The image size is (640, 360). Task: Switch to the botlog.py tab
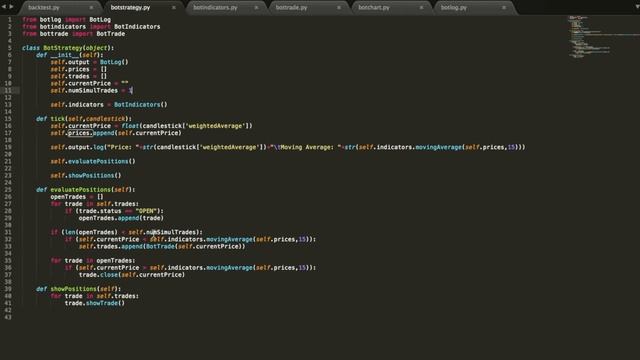(453, 7)
